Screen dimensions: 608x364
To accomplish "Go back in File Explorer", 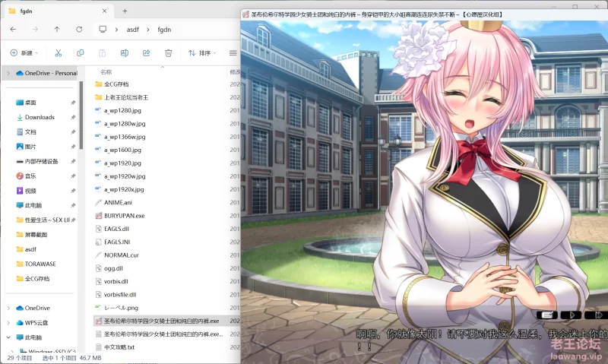I will [x=13, y=30].
